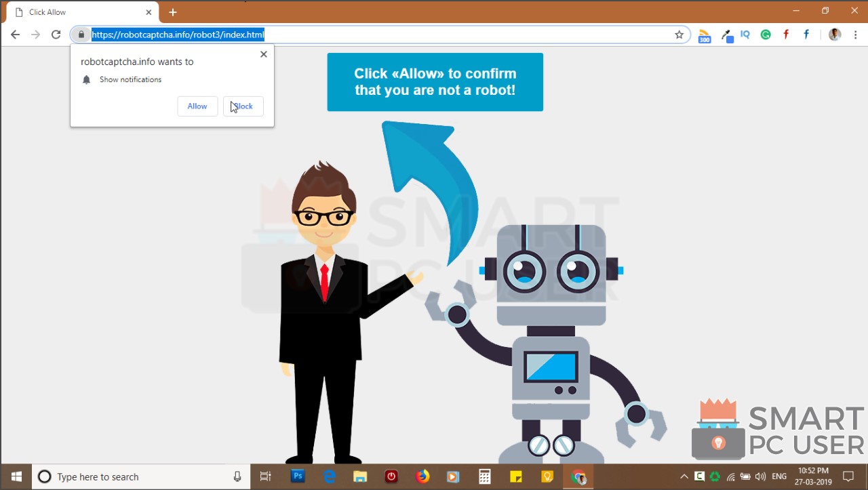Open the RSS feed extension icon
This screenshot has height=490, width=868.
click(x=704, y=35)
